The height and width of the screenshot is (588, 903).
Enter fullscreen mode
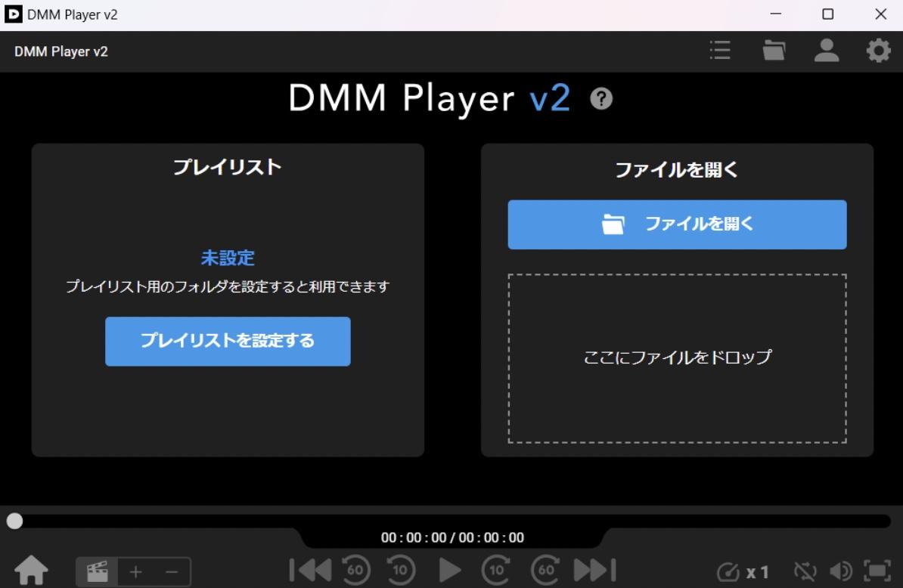pyautogui.click(x=877, y=571)
